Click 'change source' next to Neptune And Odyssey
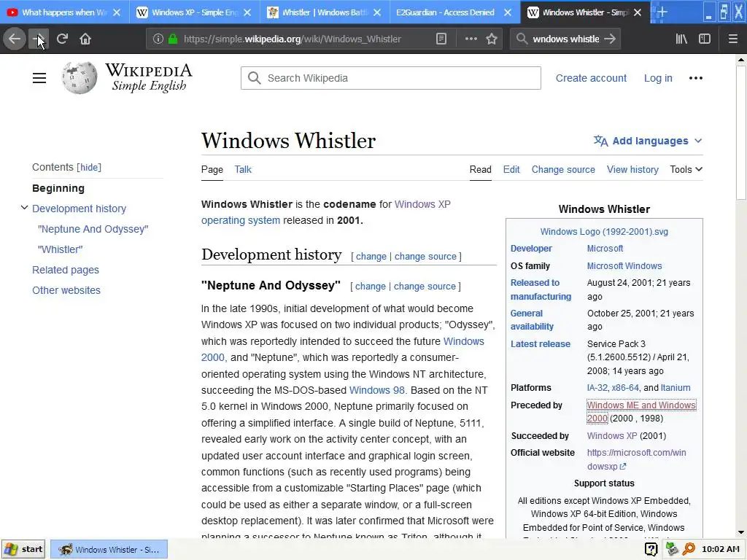This screenshot has height=560, width=747. pos(425,286)
